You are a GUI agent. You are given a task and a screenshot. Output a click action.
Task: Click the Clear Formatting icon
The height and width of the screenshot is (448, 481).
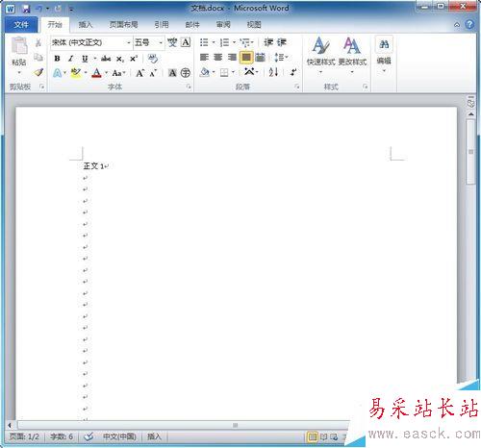coord(153,59)
